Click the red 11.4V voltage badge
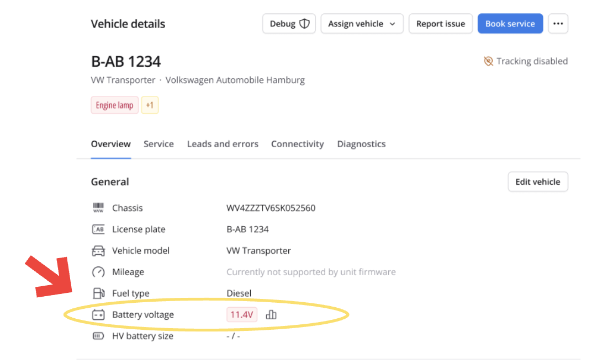The height and width of the screenshot is (364, 592). (x=242, y=315)
